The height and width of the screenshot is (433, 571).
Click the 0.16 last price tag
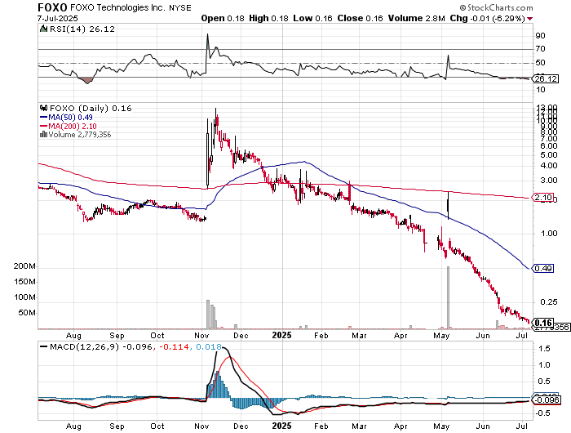pyautogui.click(x=543, y=323)
